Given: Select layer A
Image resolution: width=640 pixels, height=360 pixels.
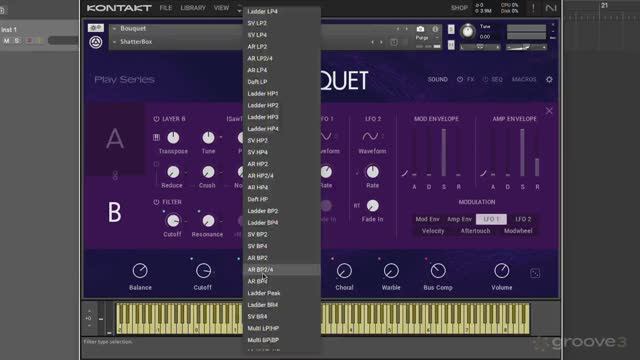Looking at the screenshot, I should click(x=115, y=139).
